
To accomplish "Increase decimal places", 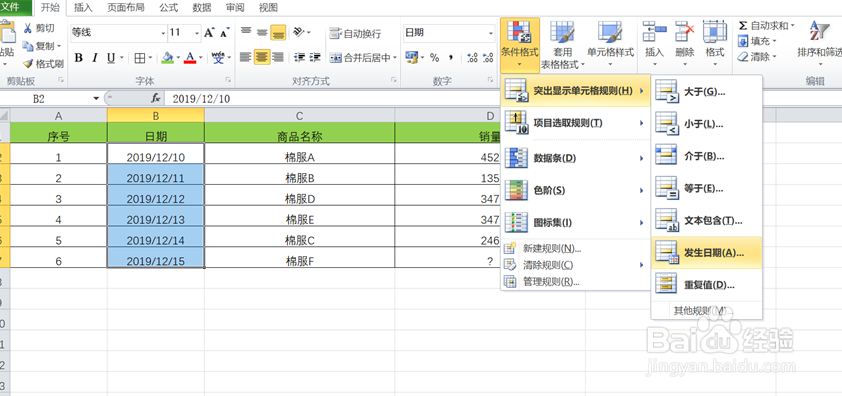I will [473, 57].
